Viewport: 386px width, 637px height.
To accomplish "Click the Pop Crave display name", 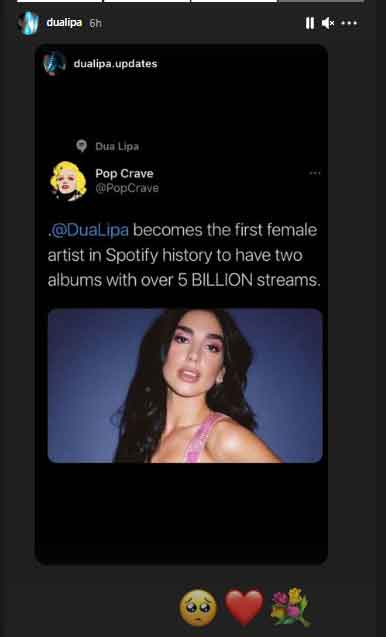I will (124, 173).
